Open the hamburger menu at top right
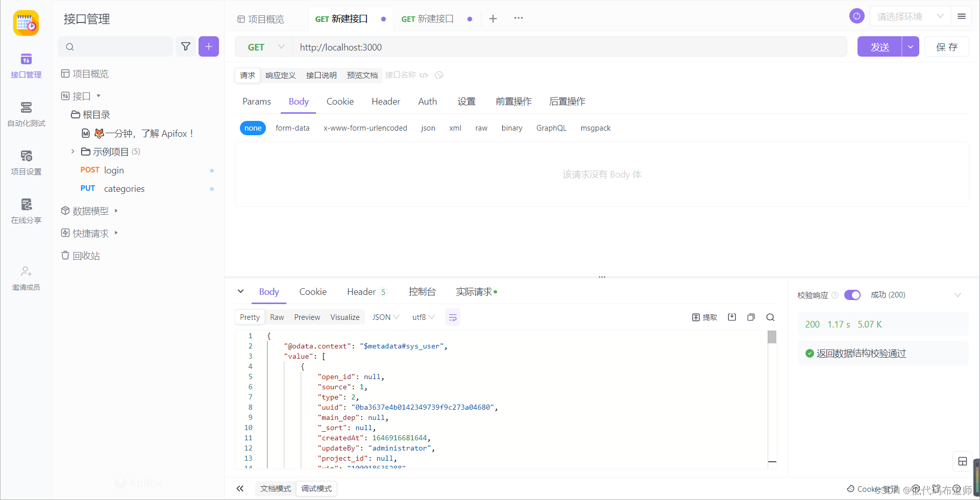980x500 pixels. pos(962,16)
